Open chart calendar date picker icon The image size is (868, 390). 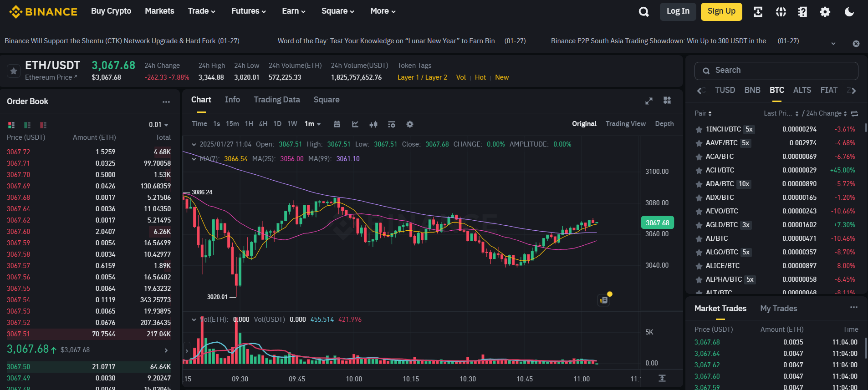(x=337, y=124)
